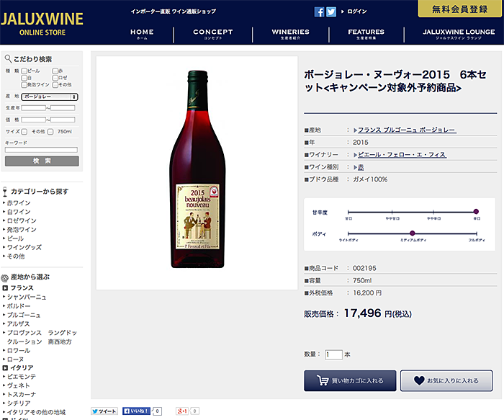
Task: Open JALUXWINE LOUNGE in the navigation bar
Action: 459,34
